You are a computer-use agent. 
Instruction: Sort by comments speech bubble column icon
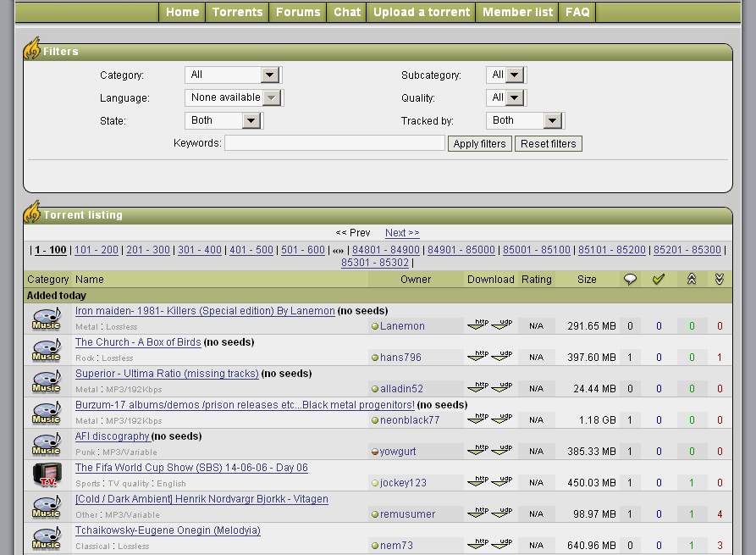[x=630, y=279]
